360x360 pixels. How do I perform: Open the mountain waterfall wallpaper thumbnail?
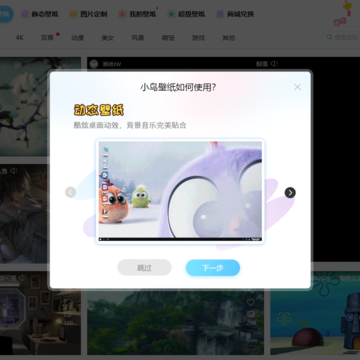coord(176,322)
